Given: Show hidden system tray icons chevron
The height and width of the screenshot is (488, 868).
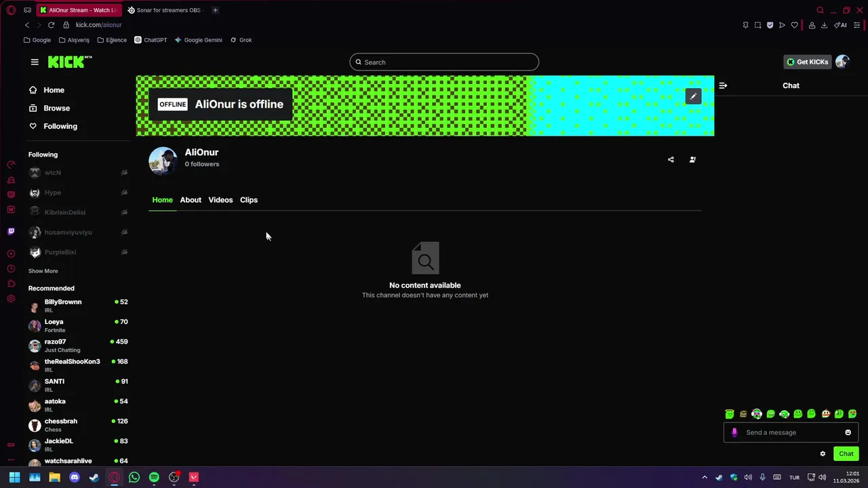Looking at the screenshot, I should tap(705, 477).
